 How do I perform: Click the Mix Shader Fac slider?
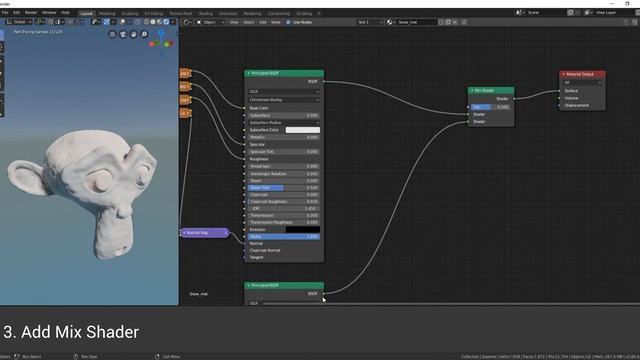coord(490,107)
